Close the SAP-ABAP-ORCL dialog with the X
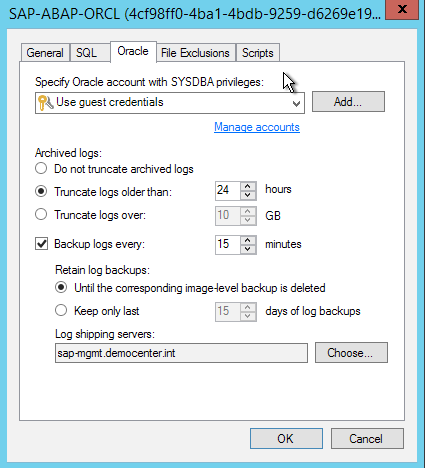Image resolution: width=425 pixels, height=468 pixels. coord(402,9)
